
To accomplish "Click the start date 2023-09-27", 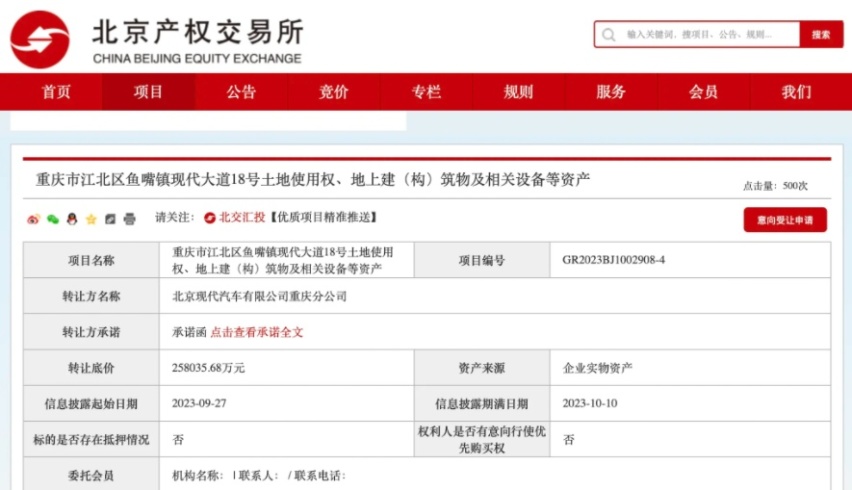I will 199,403.
